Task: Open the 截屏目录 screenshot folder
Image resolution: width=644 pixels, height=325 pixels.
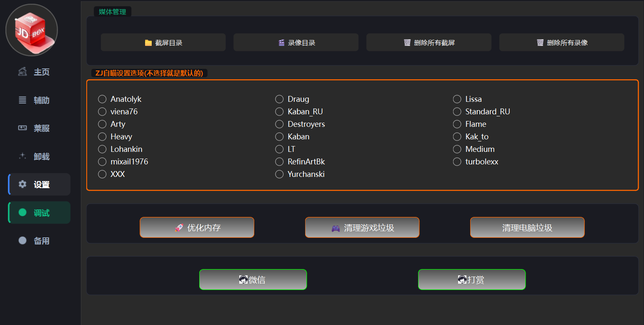Action: click(163, 43)
